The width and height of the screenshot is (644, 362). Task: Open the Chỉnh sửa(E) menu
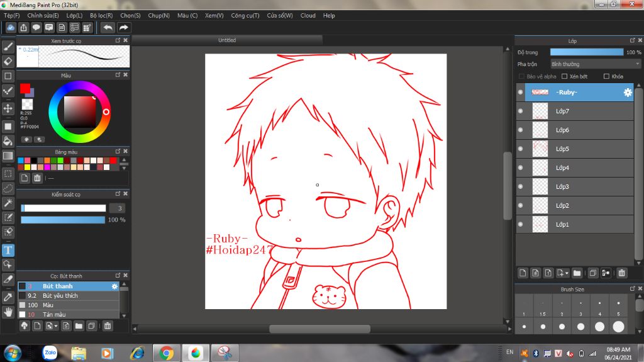click(x=43, y=15)
